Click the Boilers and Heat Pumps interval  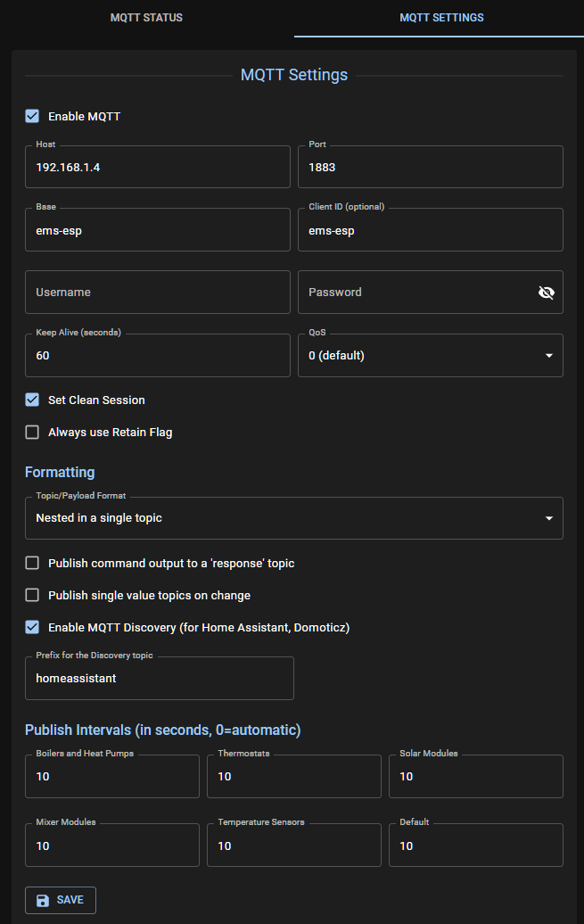[112, 777]
